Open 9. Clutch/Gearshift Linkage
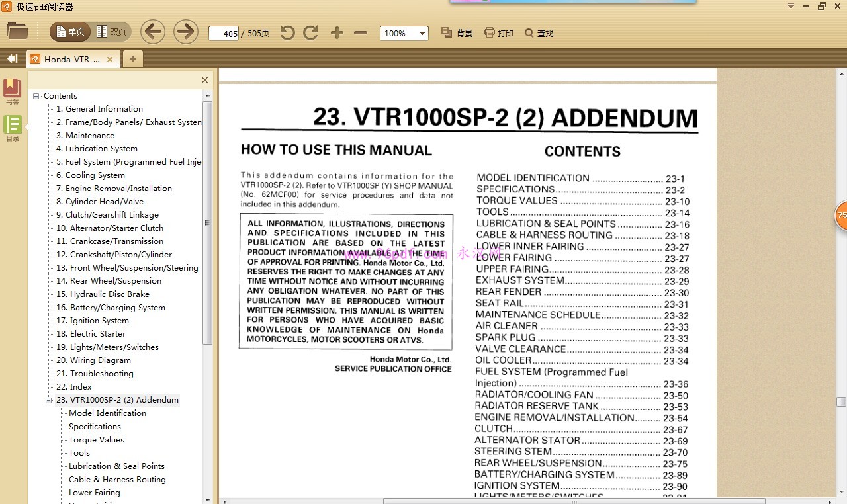 point(107,215)
